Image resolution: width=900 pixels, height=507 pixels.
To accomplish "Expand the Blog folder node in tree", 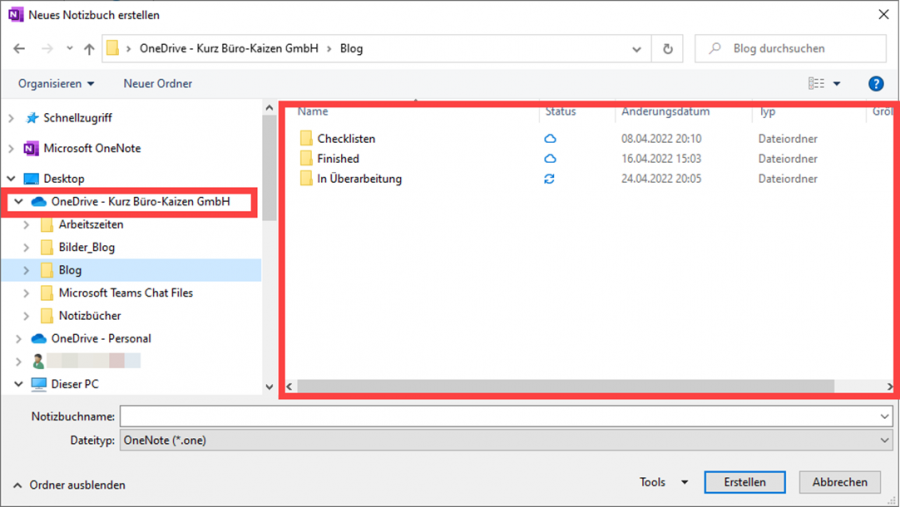I will tap(26, 270).
